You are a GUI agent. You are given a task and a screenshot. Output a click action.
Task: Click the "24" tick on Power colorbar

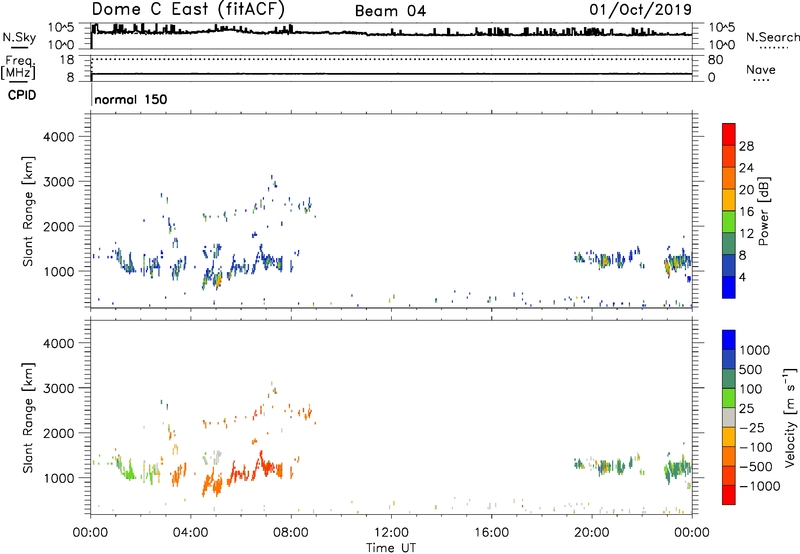[x=746, y=168]
